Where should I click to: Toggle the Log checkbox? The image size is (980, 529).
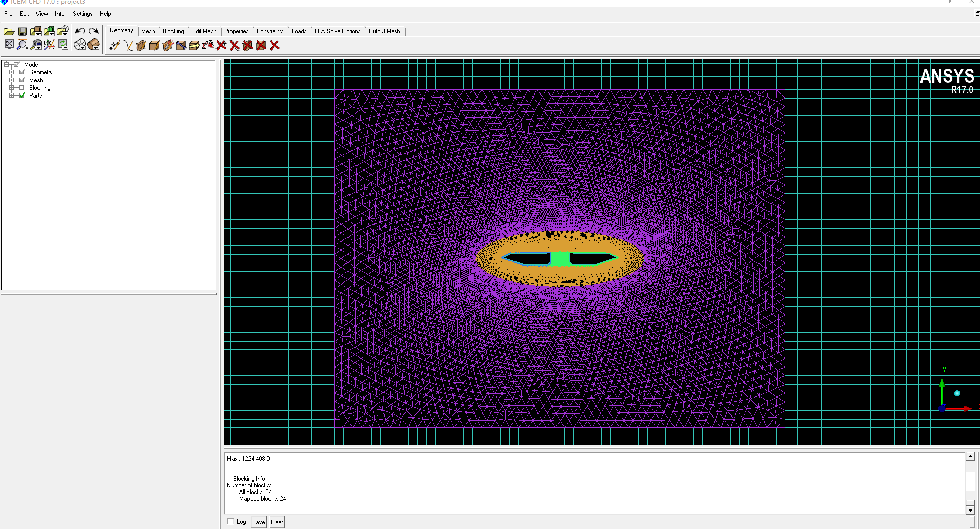tap(230, 521)
